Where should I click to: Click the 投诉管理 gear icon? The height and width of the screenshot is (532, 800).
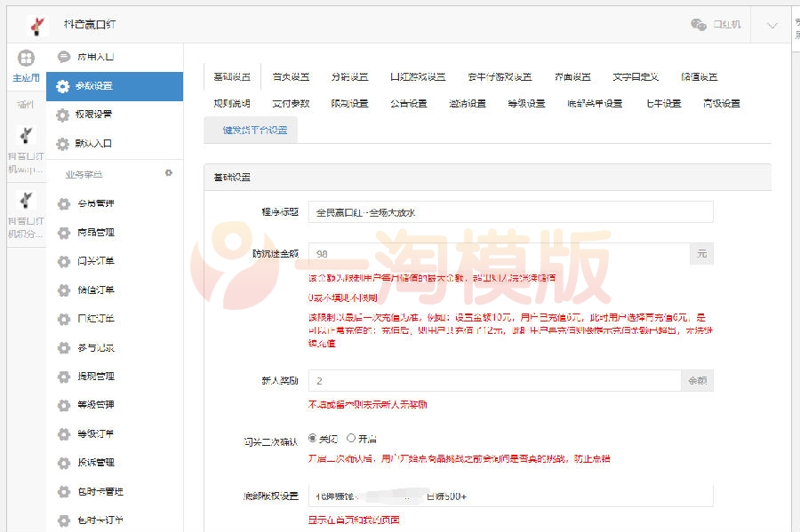click(x=65, y=463)
